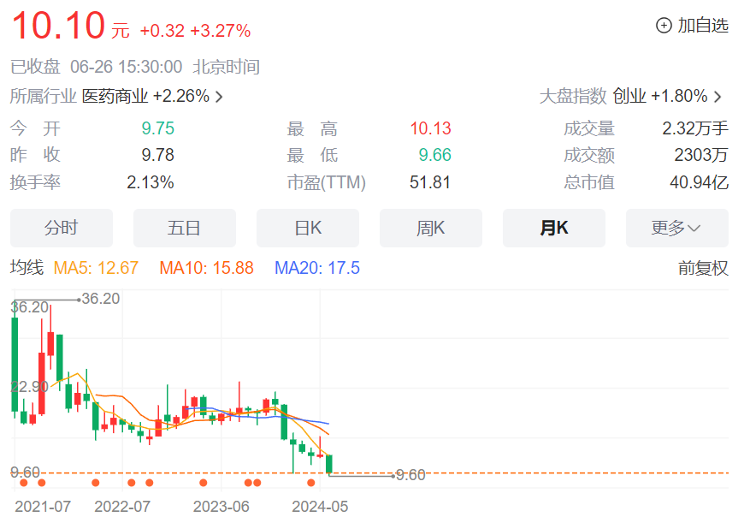Switch to the 周K chart tab
This screenshot has height=517, width=750.
430,228
